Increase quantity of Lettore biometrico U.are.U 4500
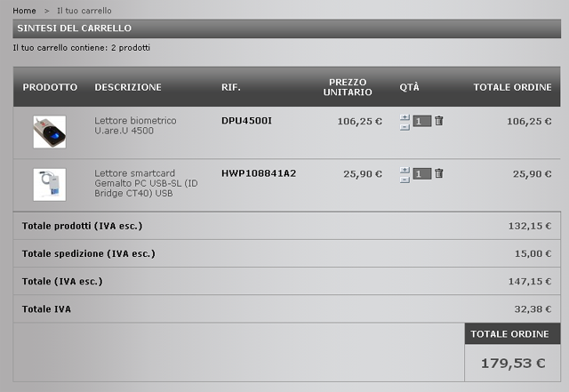The width and height of the screenshot is (569, 392). [x=405, y=117]
